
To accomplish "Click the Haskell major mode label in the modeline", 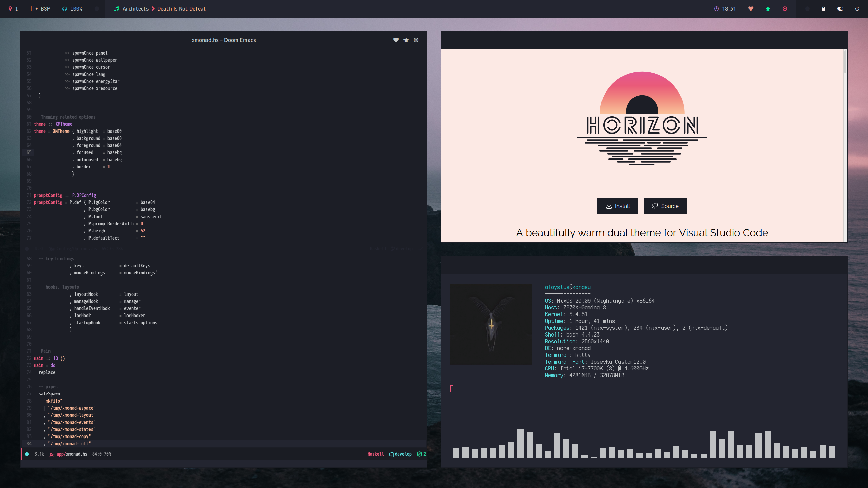I will point(375,454).
